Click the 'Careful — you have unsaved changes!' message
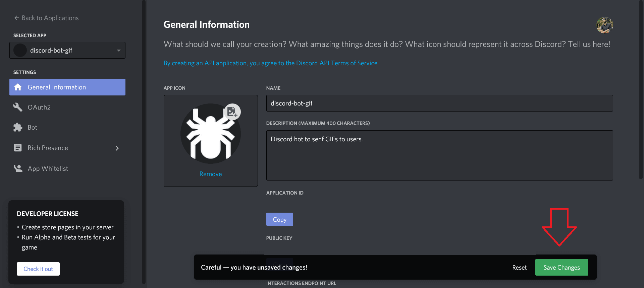This screenshot has height=288, width=644. tap(254, 267)
